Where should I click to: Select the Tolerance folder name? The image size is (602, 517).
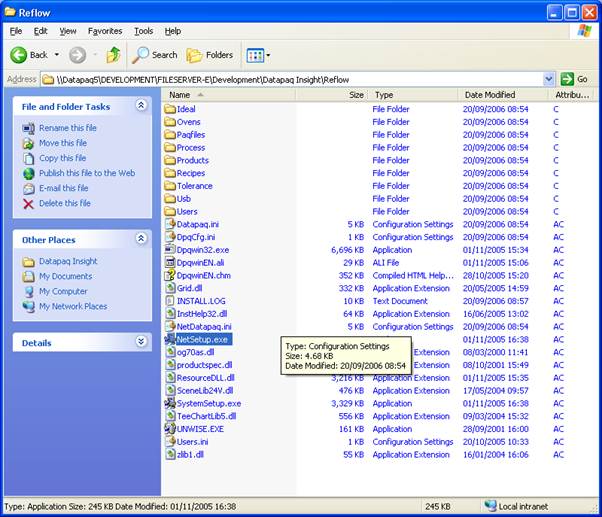(194, 186)
